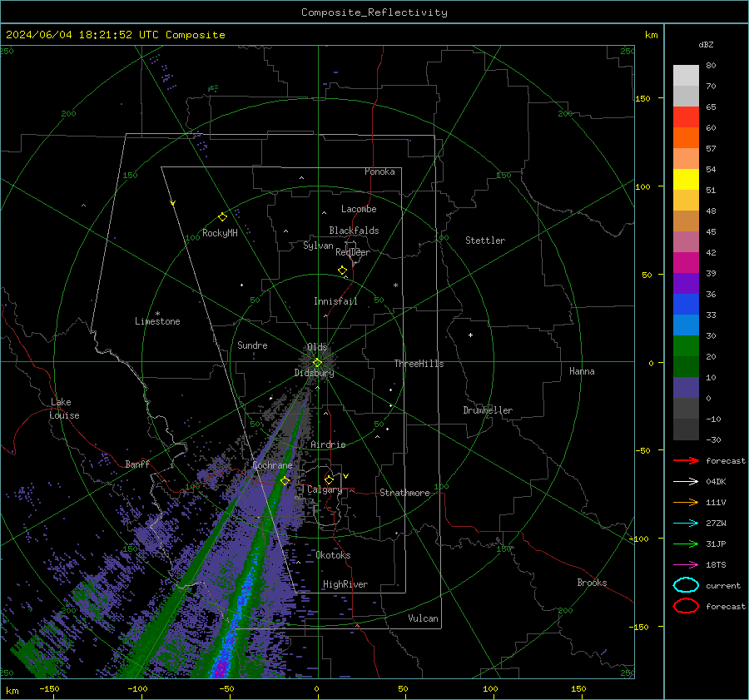749x700 pixels.
Task: Click the orange 111V arrow icon
Action: [x=686, y=502]
